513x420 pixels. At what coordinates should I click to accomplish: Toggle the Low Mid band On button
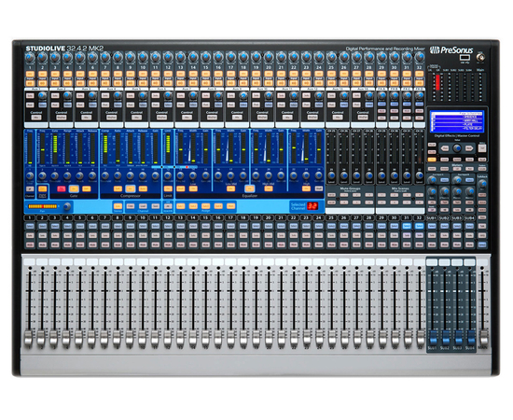pyautogui.click(x=230, y=189)
